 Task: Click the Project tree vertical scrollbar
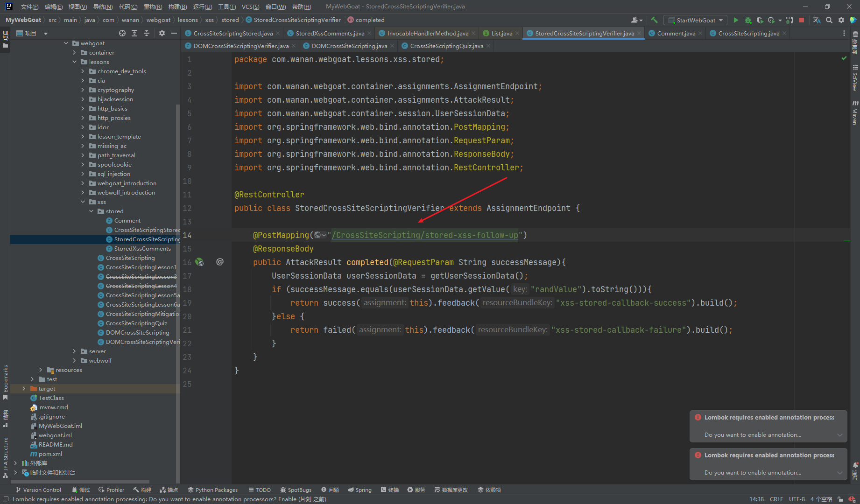pyautogui.click(x=177, y=294)
